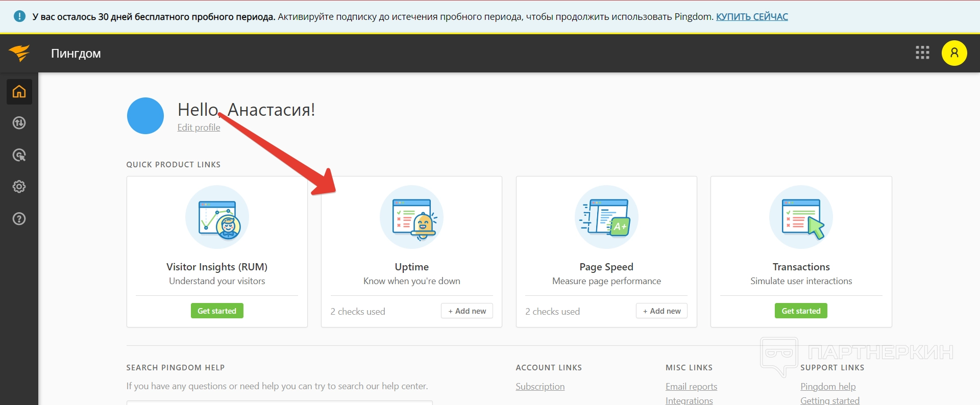Open the Integrations link
Screen dimensions: 980x405
(689, 400)
